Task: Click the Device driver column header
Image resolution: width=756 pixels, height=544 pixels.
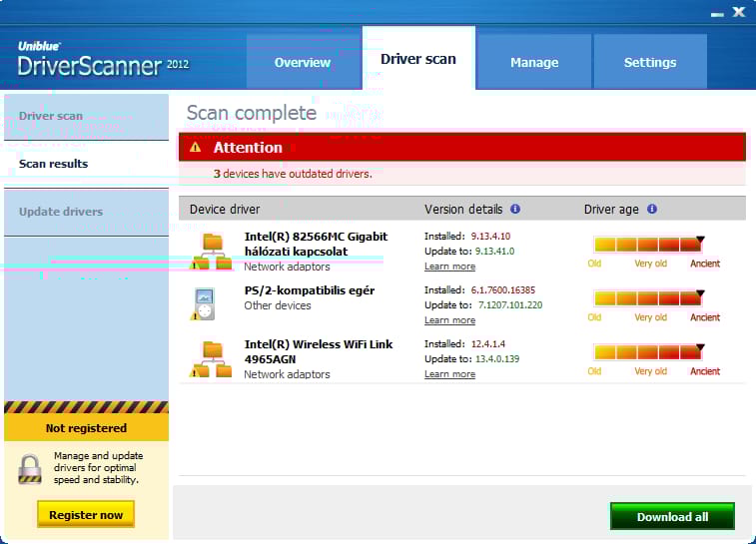Action: pos(225,210)
